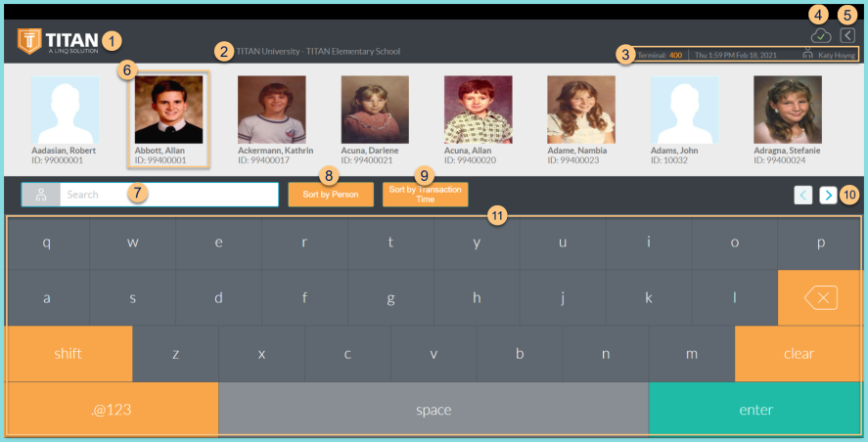Tap the g key
Image resolution: width=868 pixels, height=442 pixels.
(x=390, y=298)
